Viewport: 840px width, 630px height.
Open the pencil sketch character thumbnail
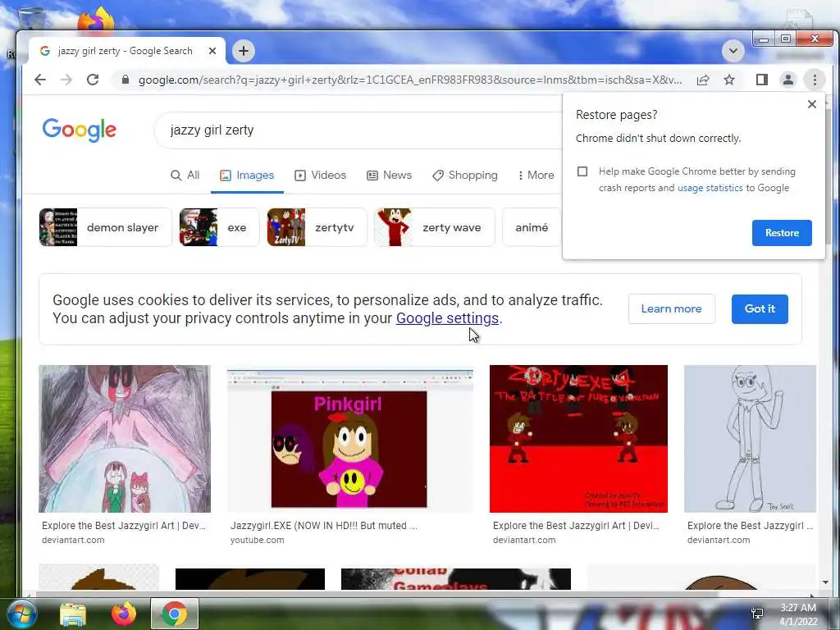(750, 439)
